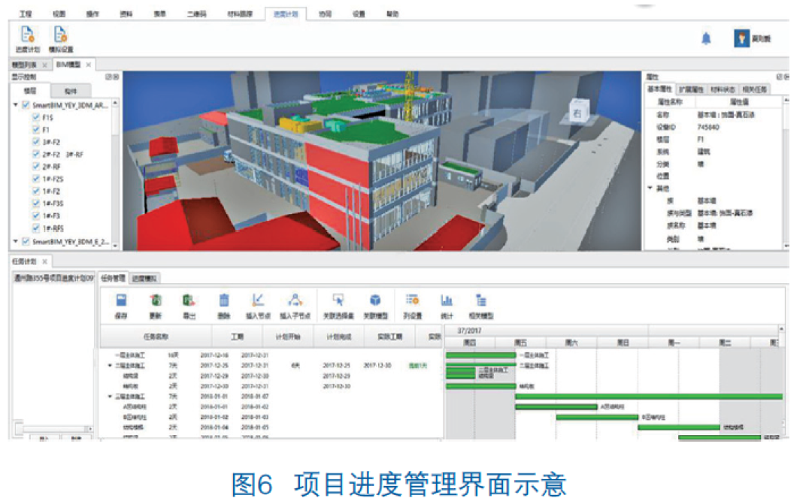Toggle the 2#-RF floor checkbox
This screenshot has height=504, width=812.
coord(36,166)
